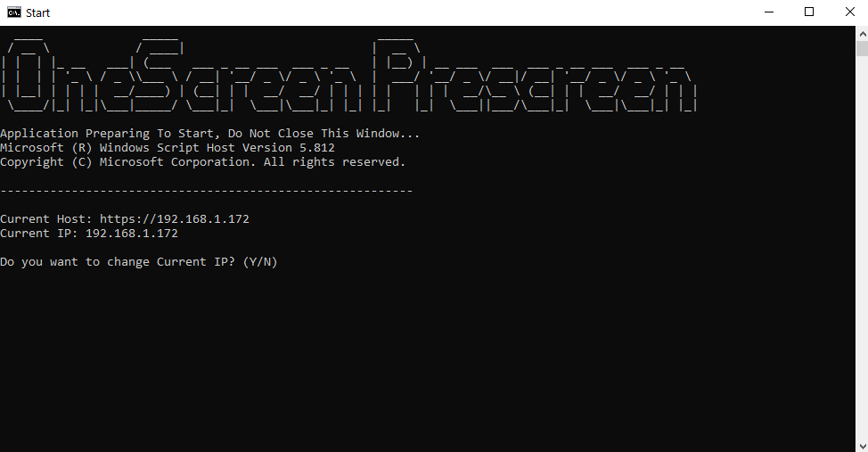Close the Start console window

click(850, 12)
